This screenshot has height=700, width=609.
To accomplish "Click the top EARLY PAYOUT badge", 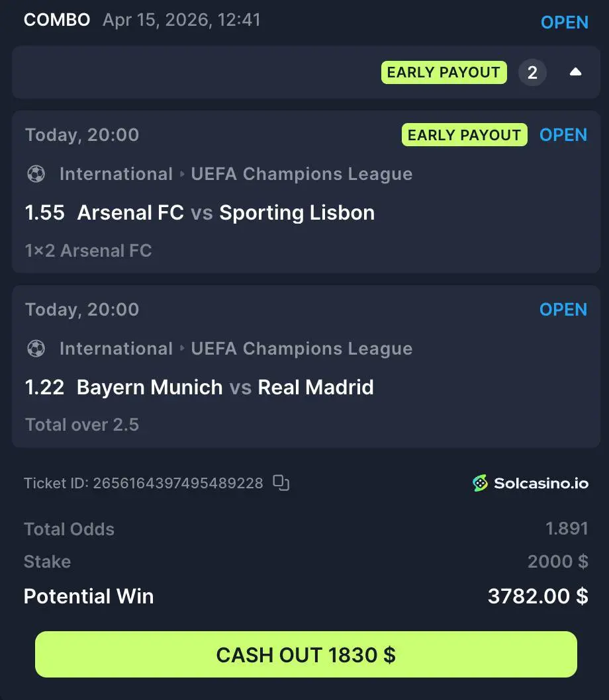I will point(444,72).
